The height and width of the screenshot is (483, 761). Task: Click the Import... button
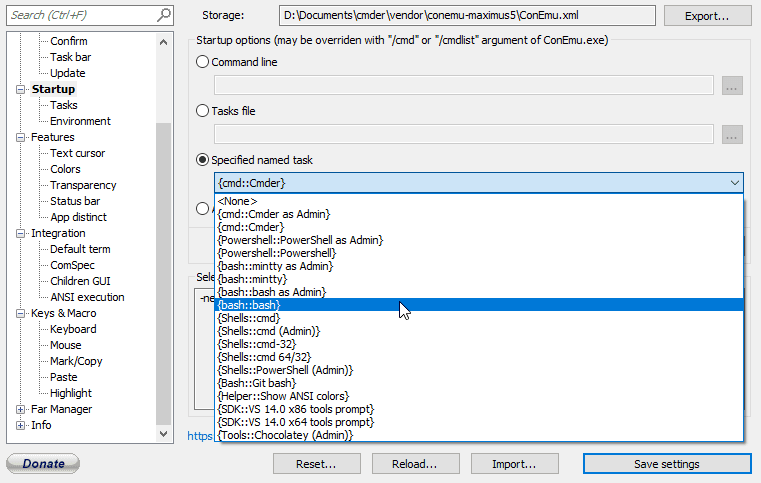(x=514, y=464)
